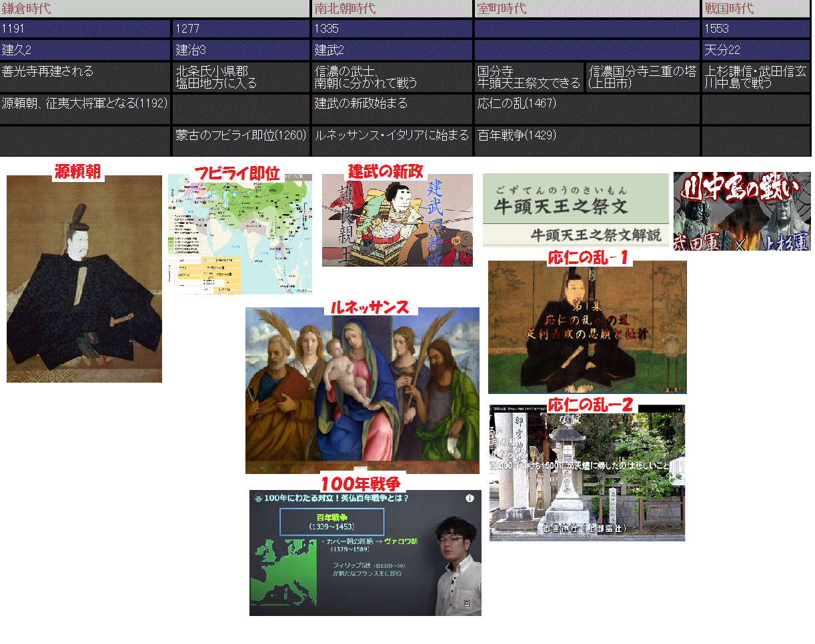Click the year 1335 cell
815x644 pixels.
point(392,29)
